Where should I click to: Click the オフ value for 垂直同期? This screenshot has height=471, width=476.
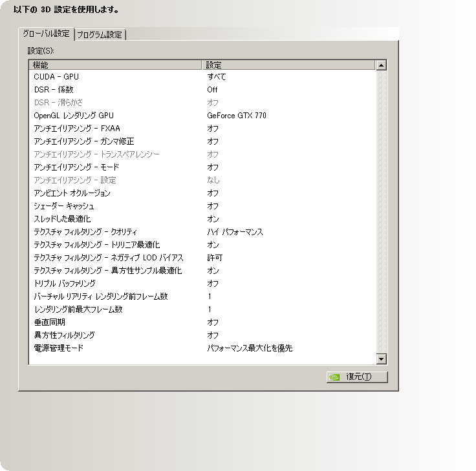click(213, 322)
